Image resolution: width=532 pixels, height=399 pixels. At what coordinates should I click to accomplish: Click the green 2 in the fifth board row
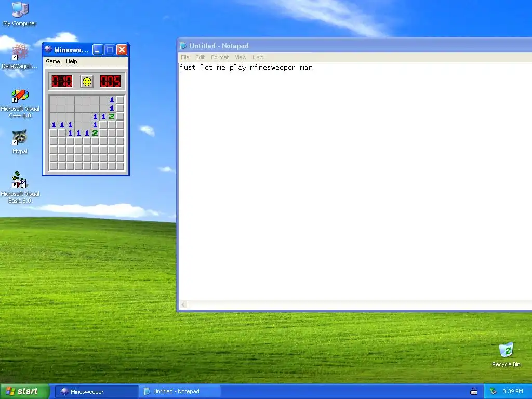(x=95, y=133)
